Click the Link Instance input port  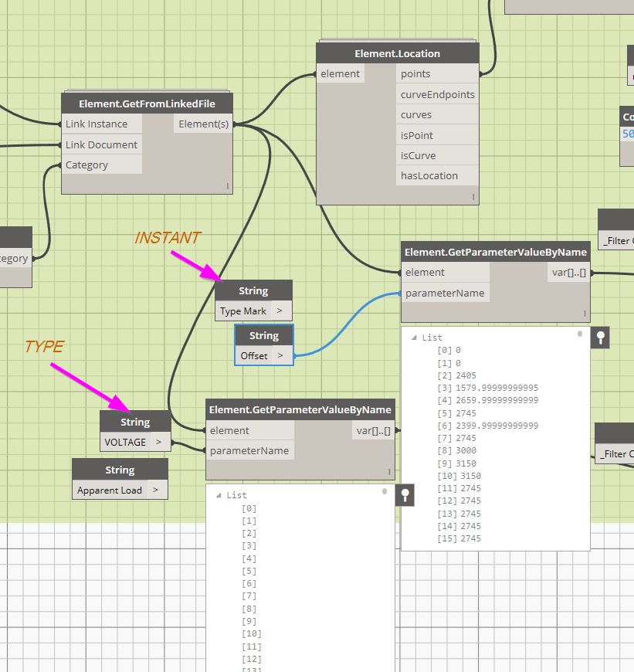(102, 124)
